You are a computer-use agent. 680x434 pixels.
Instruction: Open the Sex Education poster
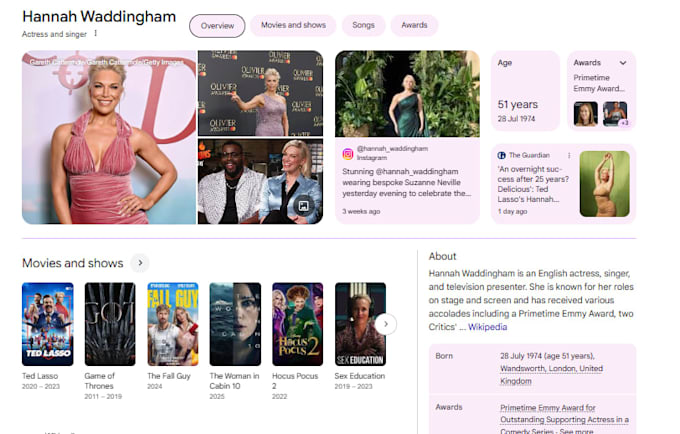pyautogui.click(x=360, y=324)
